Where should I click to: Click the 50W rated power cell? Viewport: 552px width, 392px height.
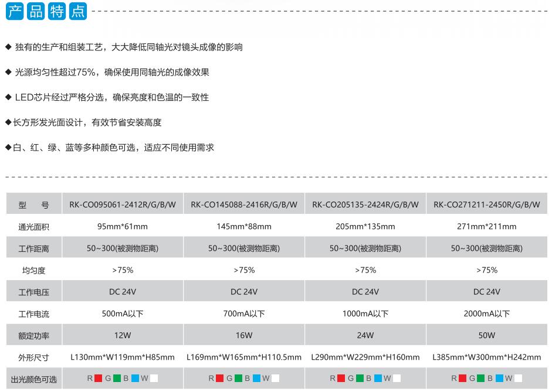click(x=486, y=335)
